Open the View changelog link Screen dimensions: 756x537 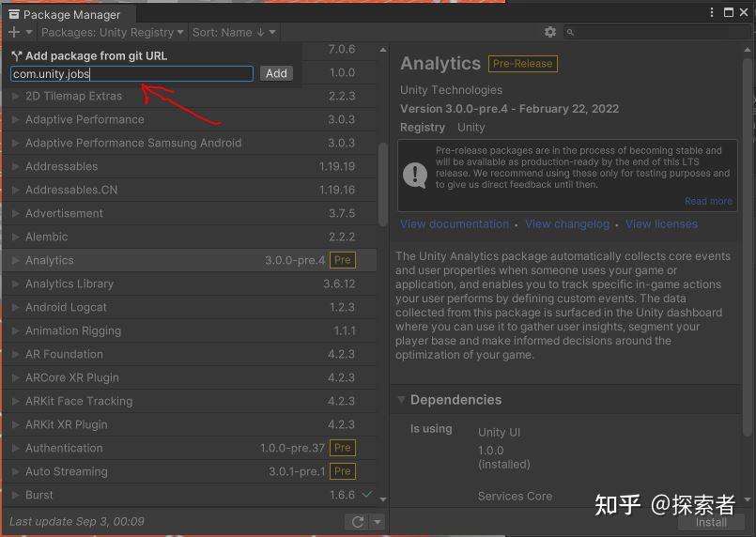click(567, 224)
